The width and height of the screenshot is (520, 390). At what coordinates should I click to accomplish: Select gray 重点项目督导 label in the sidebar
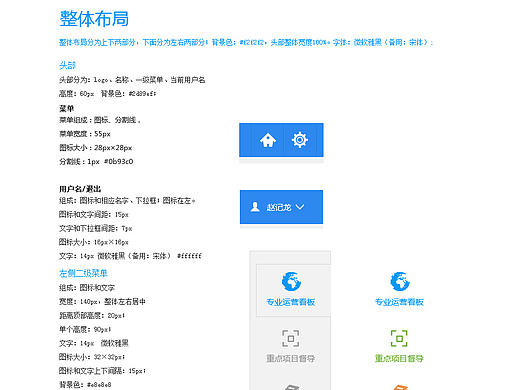tap(291, 359)
